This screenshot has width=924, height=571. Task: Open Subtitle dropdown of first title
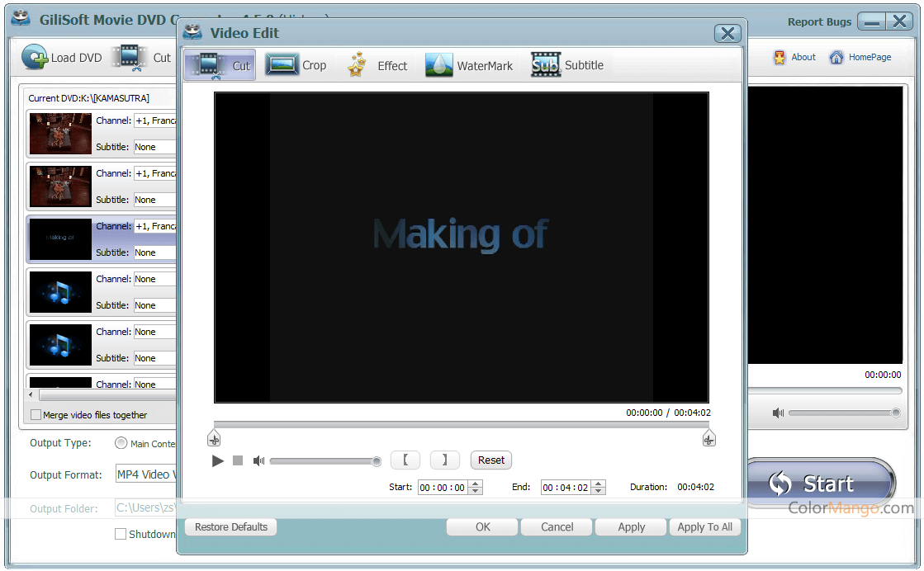(155, 147)
